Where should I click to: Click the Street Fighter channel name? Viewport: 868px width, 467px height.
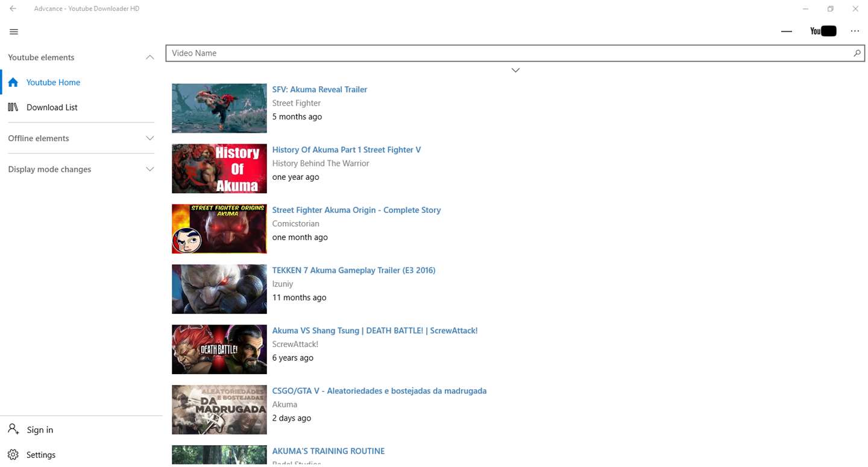coord(297,103)
